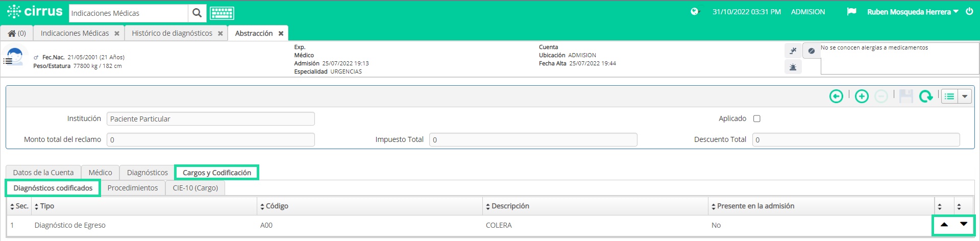Click the flag notifications icon
The width and height of the screenshot is (980, 241).
(x=851, y=12)
